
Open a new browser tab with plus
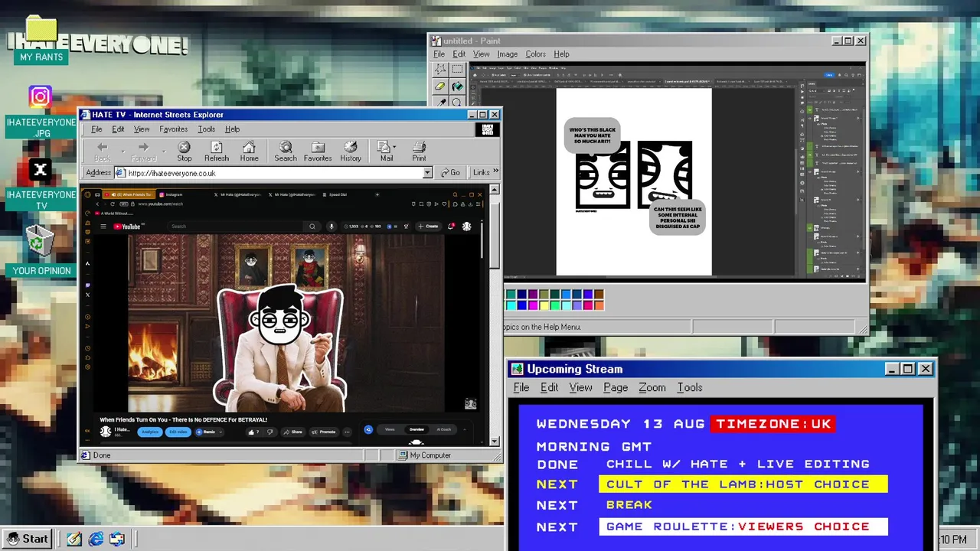pos(377,194)
